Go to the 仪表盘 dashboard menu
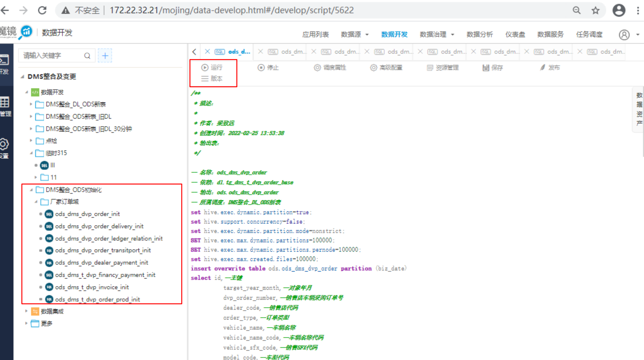Screen dimensions: 644x360 tap(515, 34)
